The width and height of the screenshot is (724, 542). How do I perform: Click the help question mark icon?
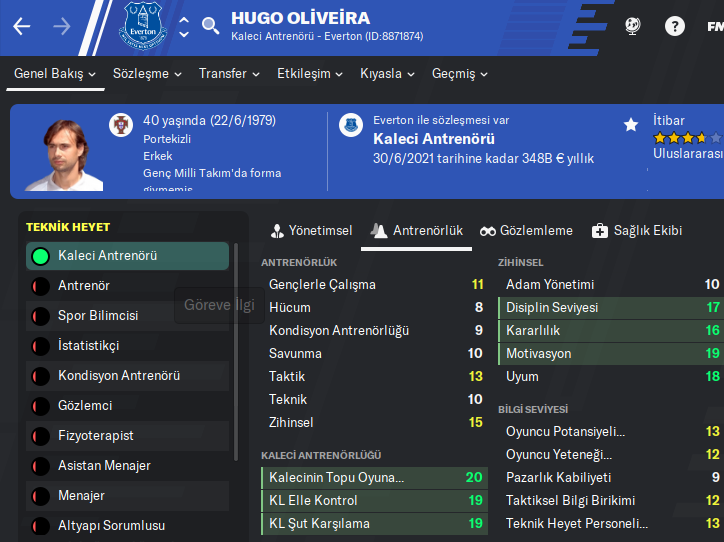click(675, 26)
